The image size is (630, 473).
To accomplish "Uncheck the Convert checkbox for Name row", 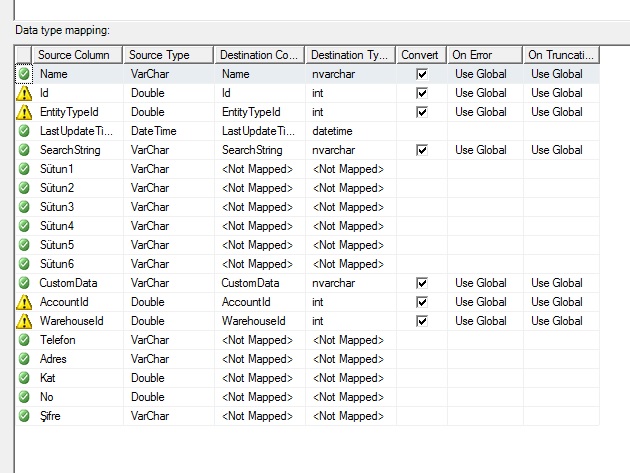I will (422, 74).
